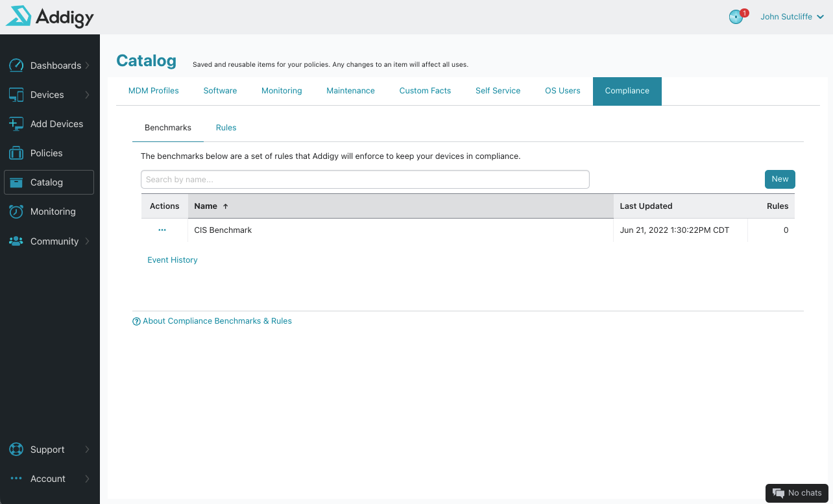Expand the Community submenu chevron
This screenshot has width=833, height=504.
click(x=88, y=241)
